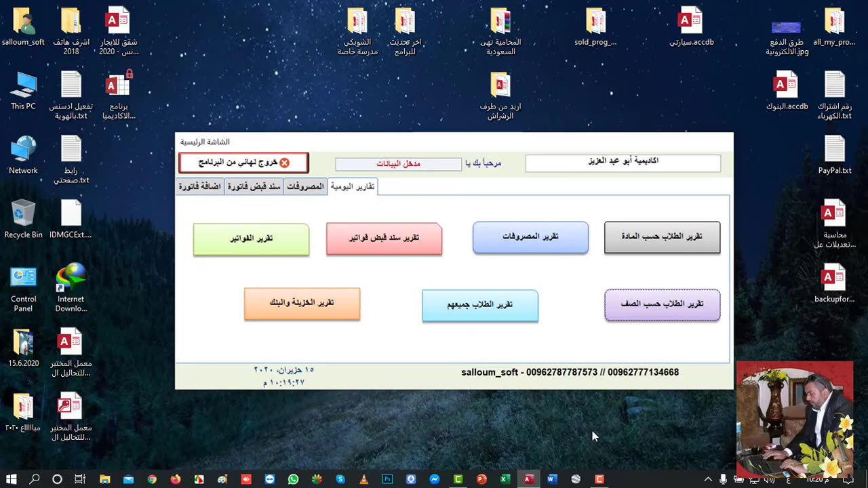Open the تقرير الطلاب جميعهم report

pos(480,305)
